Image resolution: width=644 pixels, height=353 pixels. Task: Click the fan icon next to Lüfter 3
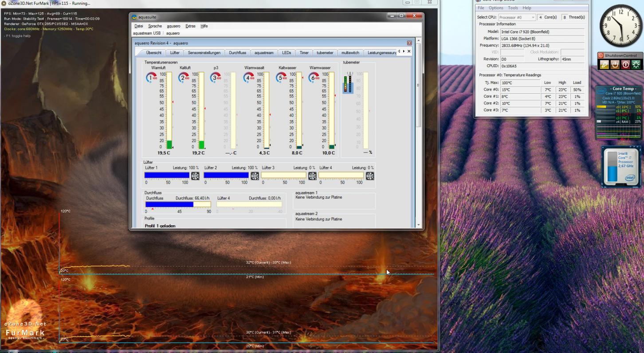[x=312, y=176]
